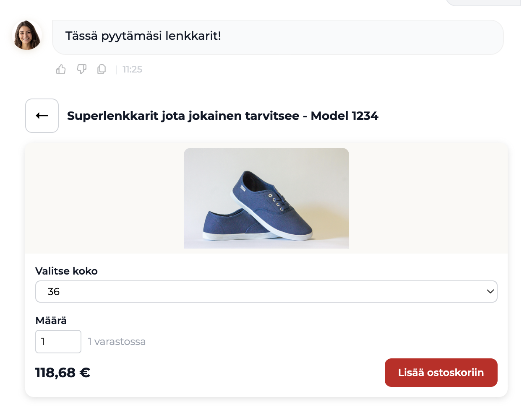532x420 pixels.
Task: Click the agent's profile avatar
Action: (x=27, y=36)
